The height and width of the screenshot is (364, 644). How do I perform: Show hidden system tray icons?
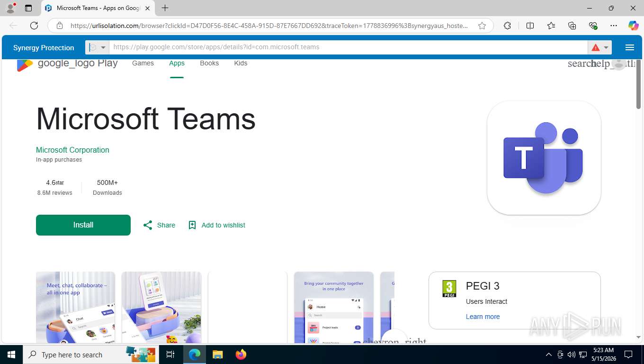click(x=549, y=355)
